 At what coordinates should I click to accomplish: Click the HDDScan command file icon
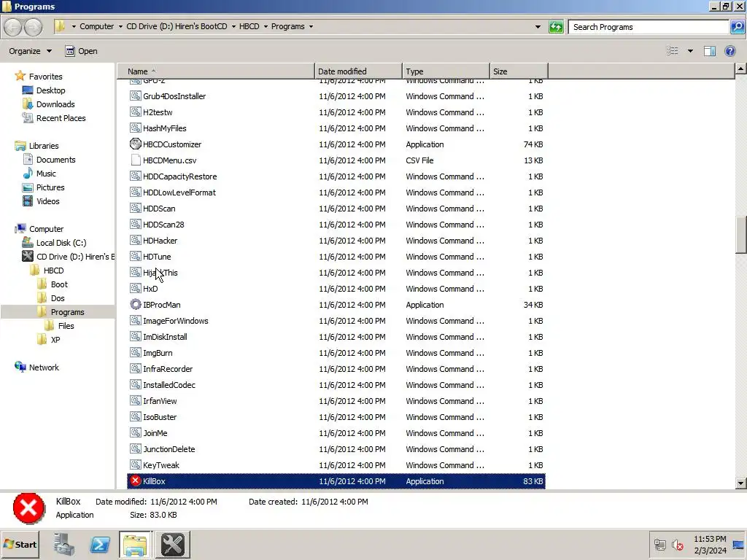click(x=135, y=208)
